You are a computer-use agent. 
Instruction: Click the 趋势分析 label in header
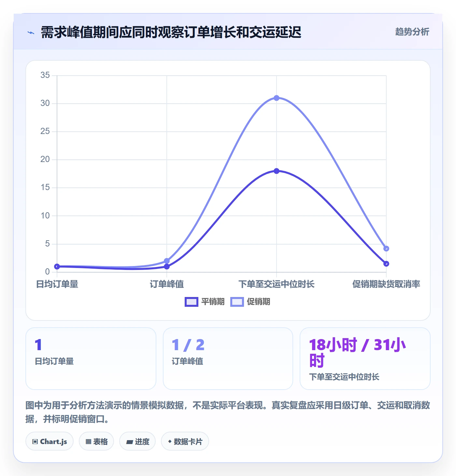pyautogui.click(x=412, y=32)
